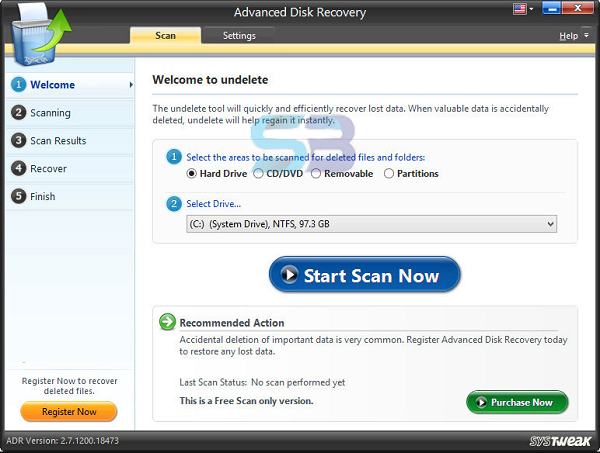Click the Start Scan Now button
The image size is (600, 453).
pos(364,274)
